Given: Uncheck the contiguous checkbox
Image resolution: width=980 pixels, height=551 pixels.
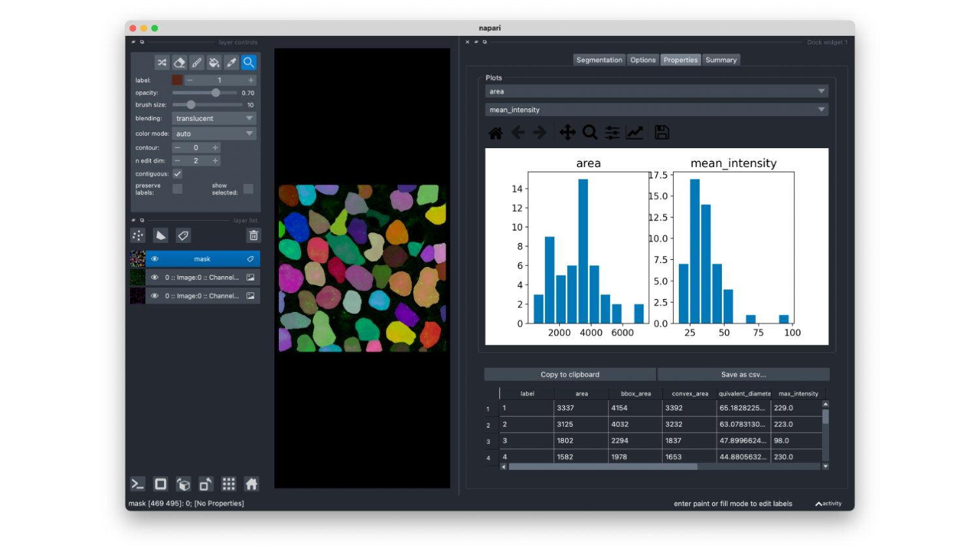Looking at the screenshot, I should 177,174.
